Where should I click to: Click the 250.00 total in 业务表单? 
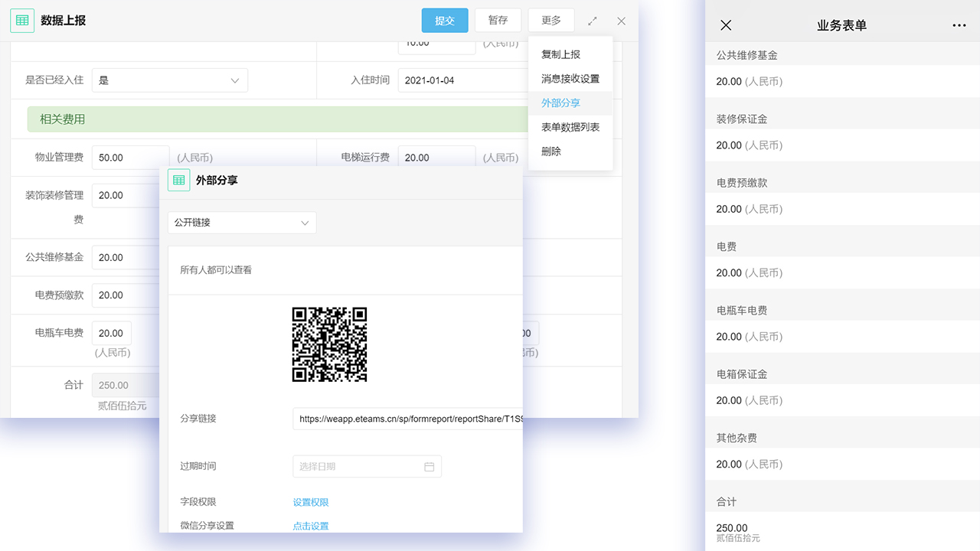(x=732, y=528)
